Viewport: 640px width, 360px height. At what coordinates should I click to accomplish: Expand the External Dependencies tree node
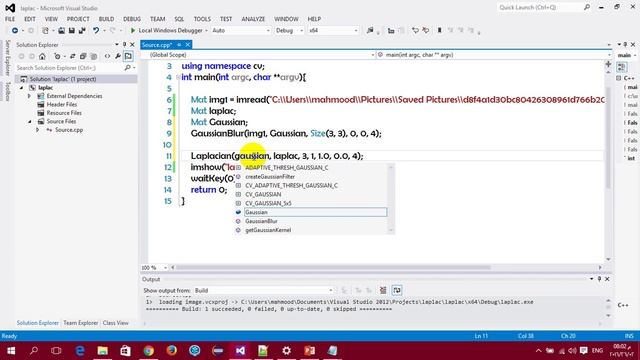pyautogui.click(x=29, y=96)
